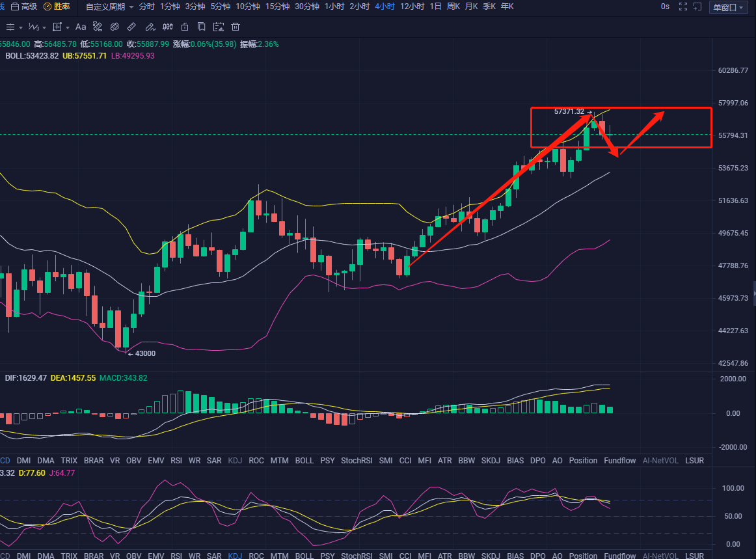
Task: Enter fullscreen with the expand arrows icon
Action: click(x=682, y=7)
